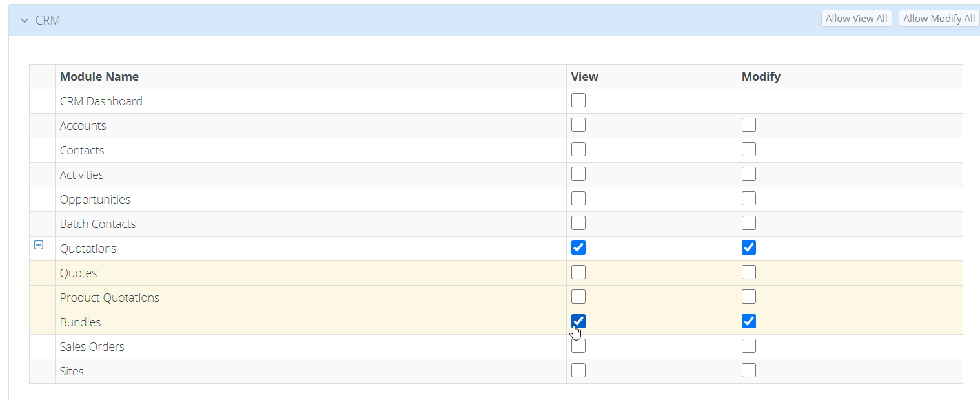The width and height of the screenshot is (980, 400).
Task: Enable Sales Orders Modify permission
Action: coord(749,346)
